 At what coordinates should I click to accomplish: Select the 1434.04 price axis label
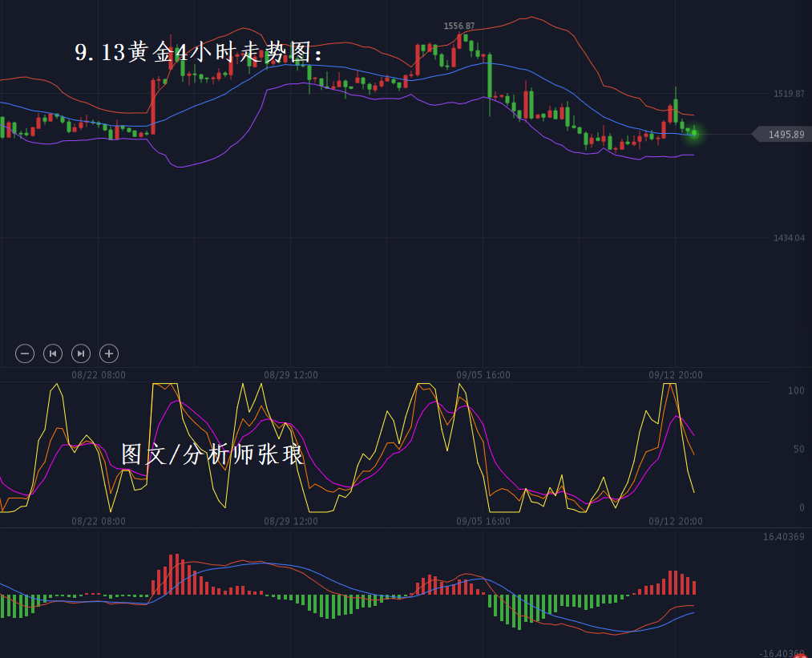(x=789, y=238)
